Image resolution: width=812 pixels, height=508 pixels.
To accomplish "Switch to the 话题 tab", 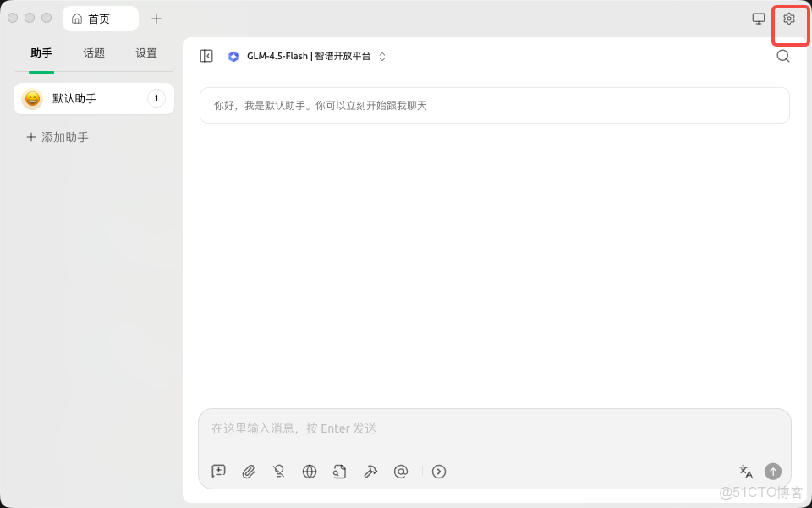I will click(93, 52).
